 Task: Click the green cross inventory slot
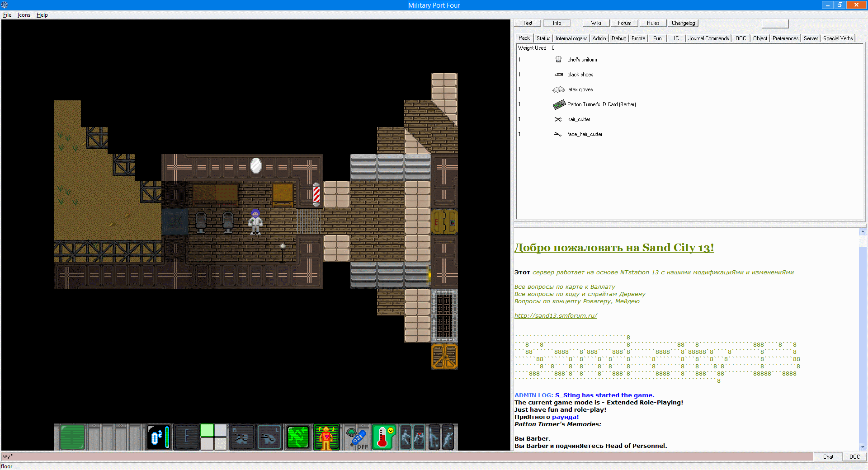(72, 437)
